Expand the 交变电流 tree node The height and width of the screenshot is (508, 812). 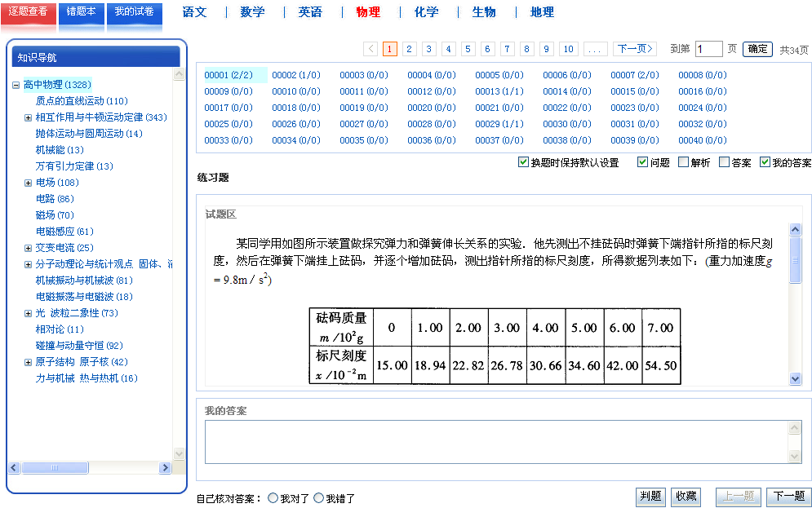click(28, 248)
